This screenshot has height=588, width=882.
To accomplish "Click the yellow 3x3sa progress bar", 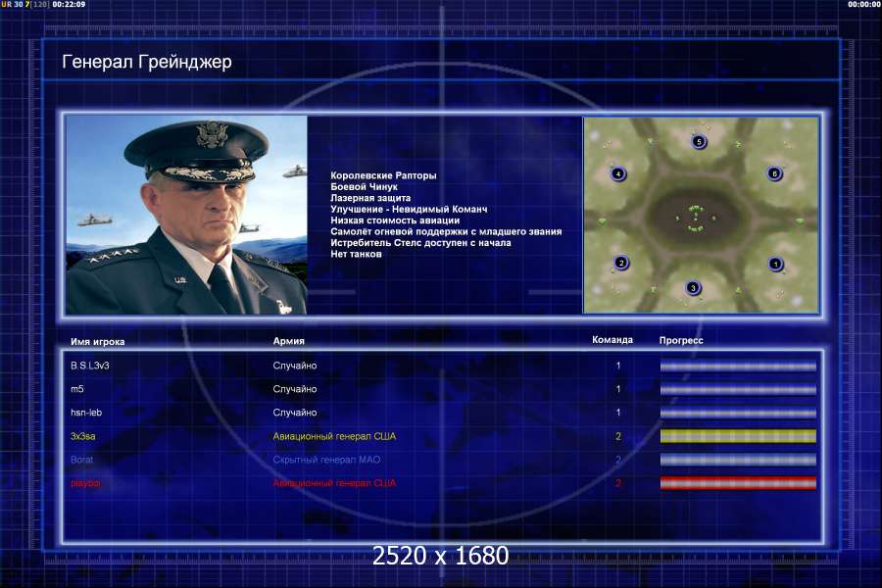I will pos(738,436).
